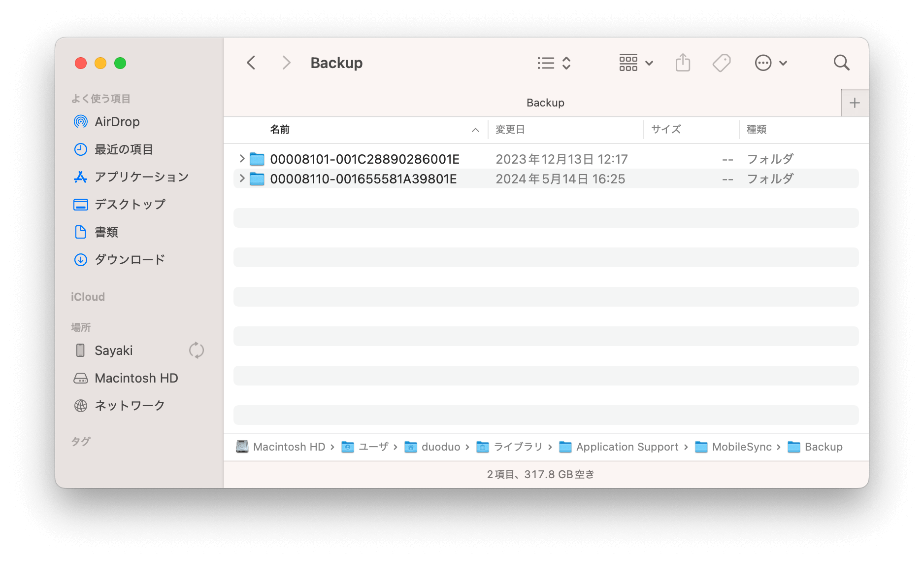Select the name 00008101-001C28890286001E

pyautogui.click(x=364, y=159)
